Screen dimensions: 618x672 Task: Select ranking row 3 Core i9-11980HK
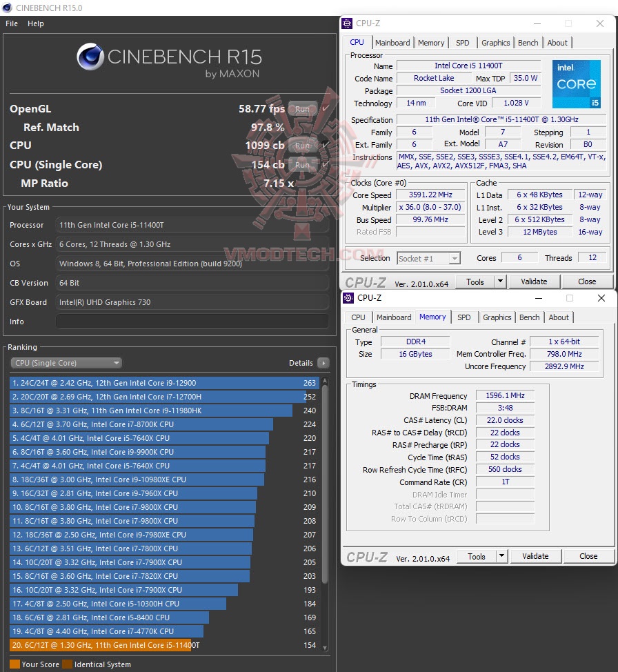163,411
